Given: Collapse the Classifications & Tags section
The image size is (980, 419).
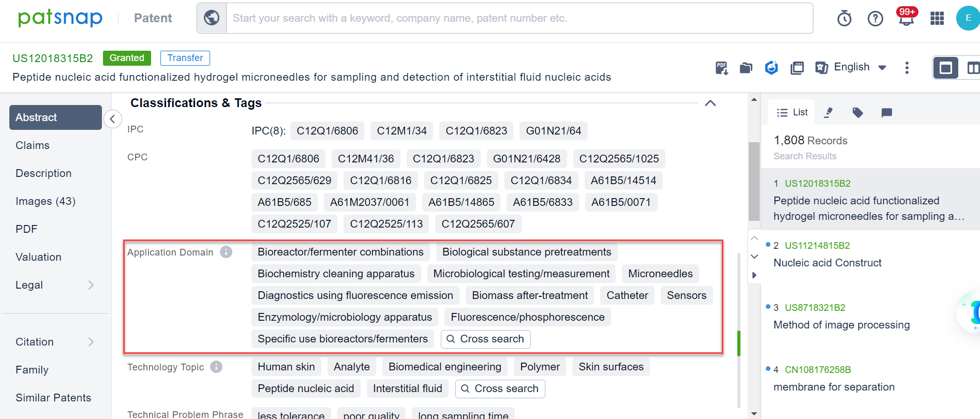Looking at the screenshot, I should point(710,103).
